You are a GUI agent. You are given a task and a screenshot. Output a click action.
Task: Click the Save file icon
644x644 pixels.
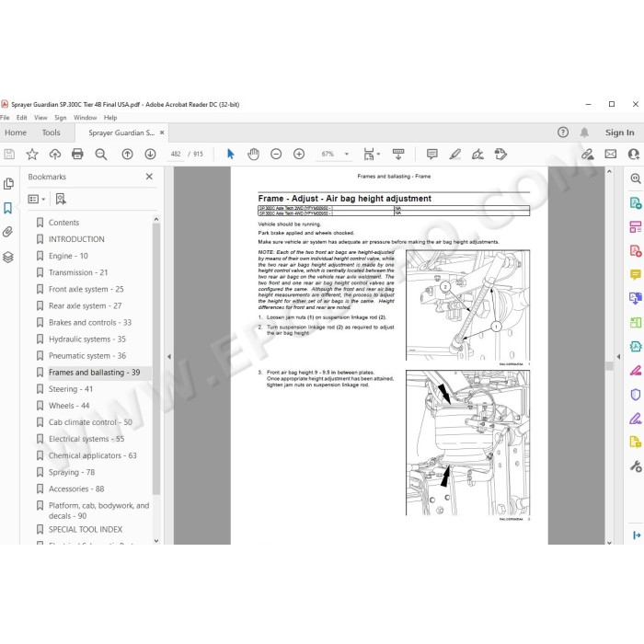pyautogui.click(x=9, y=154)
